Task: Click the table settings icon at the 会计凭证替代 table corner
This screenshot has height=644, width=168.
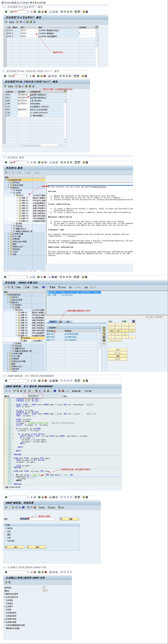Action: [x=97, y=27]
